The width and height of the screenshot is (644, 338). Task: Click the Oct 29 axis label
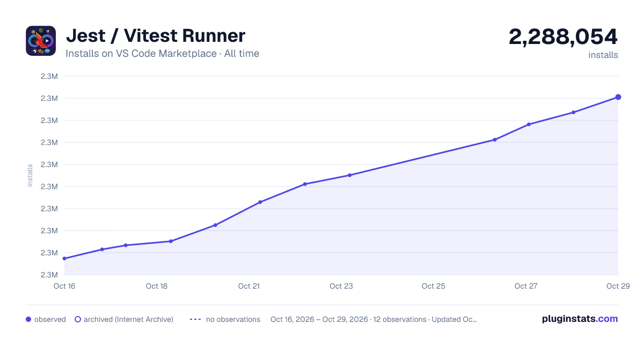618,286
